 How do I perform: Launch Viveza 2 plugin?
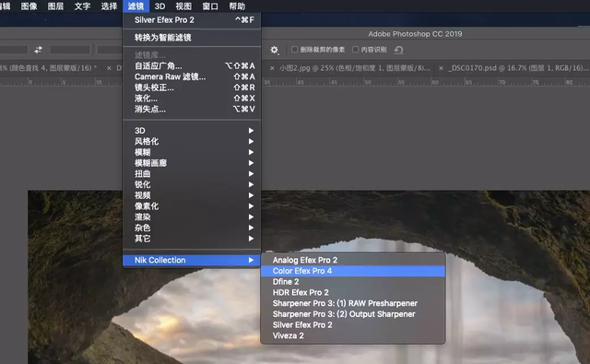click(x=353, y=335)
